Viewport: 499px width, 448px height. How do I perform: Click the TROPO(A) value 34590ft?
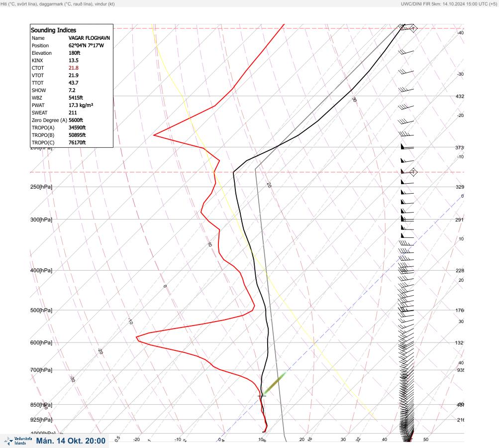(x=77, y=128)
